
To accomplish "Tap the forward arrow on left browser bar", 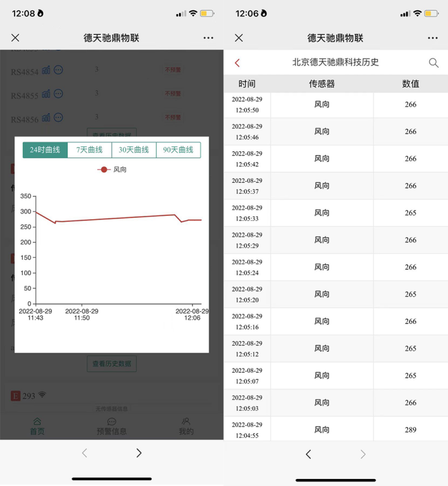I will 139,453.
